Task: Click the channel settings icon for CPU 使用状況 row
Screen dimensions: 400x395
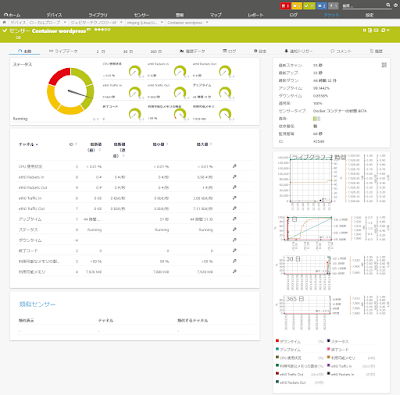Action: click(x=235, y=166)
